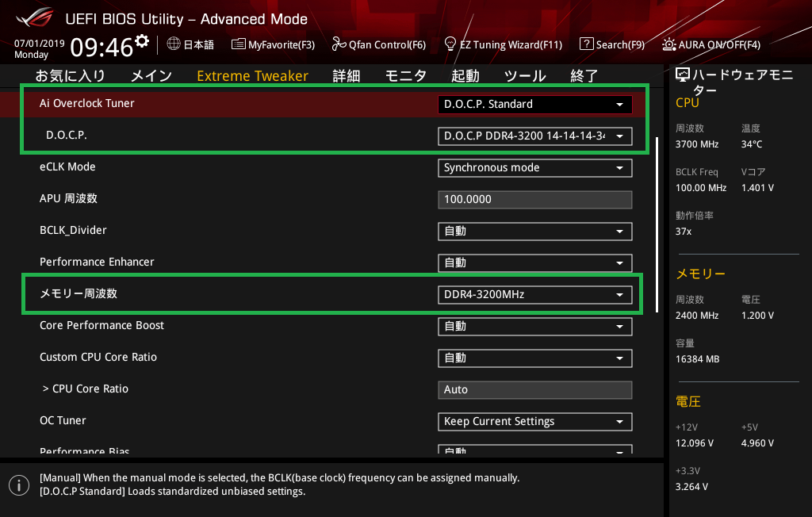Click the 09:46 clock display

click(x=101, y=48)
